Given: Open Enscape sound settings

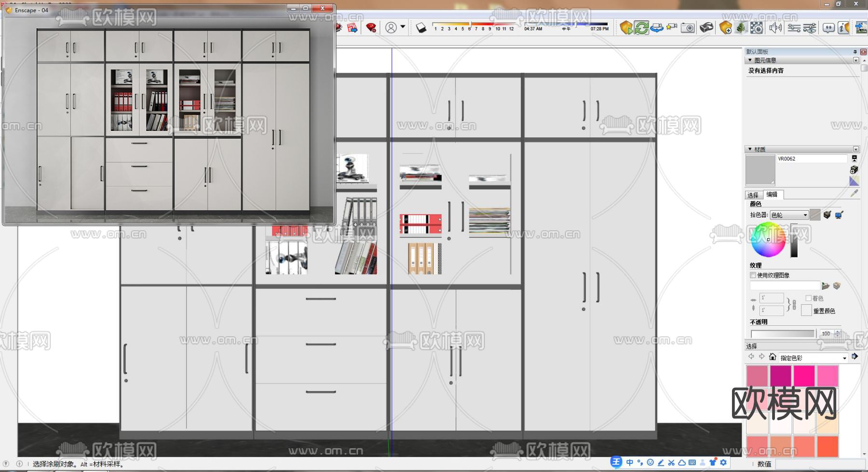Looking at the screenshot, I should click(x=775, y=28).
